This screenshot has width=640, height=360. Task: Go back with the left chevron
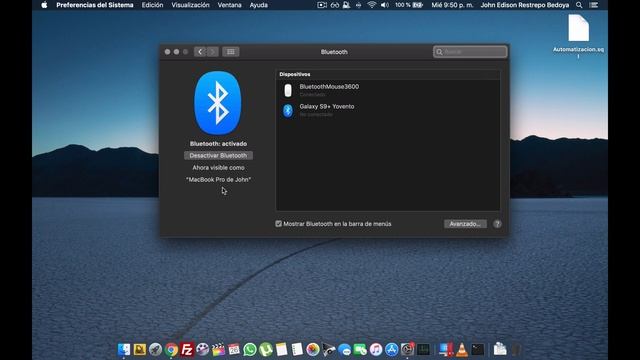[x=200, y=52]
